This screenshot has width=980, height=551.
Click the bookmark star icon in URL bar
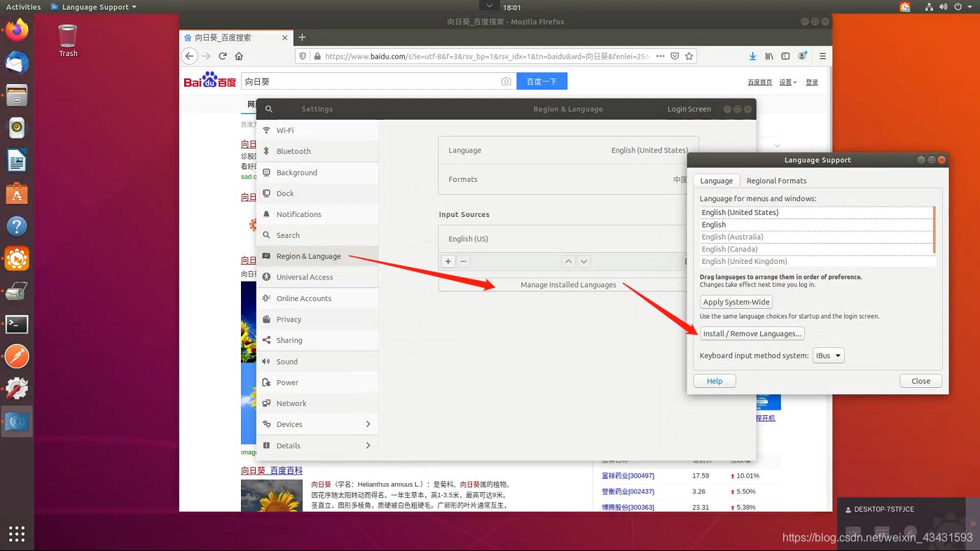coord(689,56)
